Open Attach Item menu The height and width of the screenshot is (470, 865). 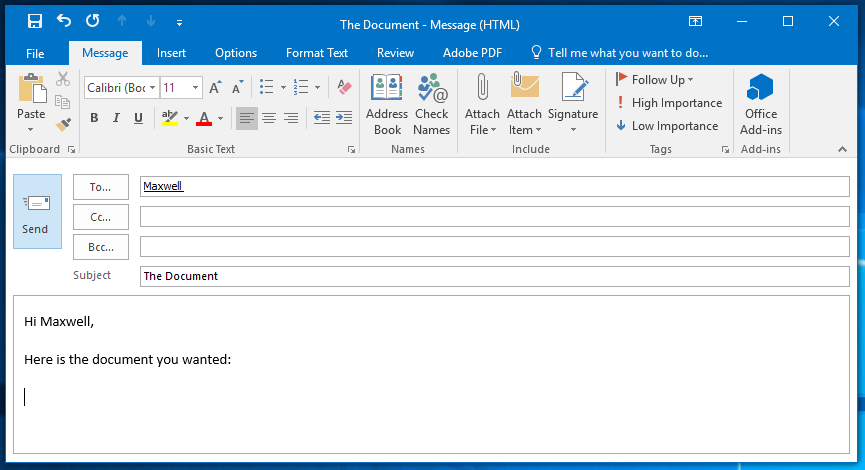click(x=524, y=105)
